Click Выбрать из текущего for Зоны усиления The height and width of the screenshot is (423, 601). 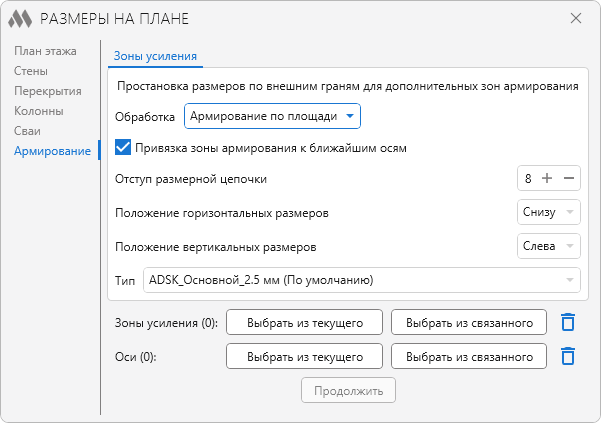click(x=304, y=322)
